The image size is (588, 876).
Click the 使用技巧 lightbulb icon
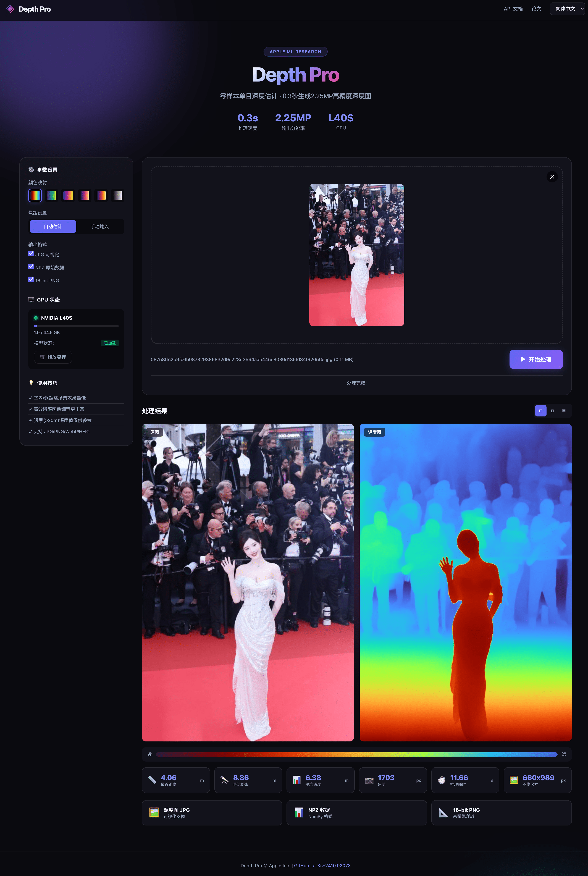[x=31, y=383]
